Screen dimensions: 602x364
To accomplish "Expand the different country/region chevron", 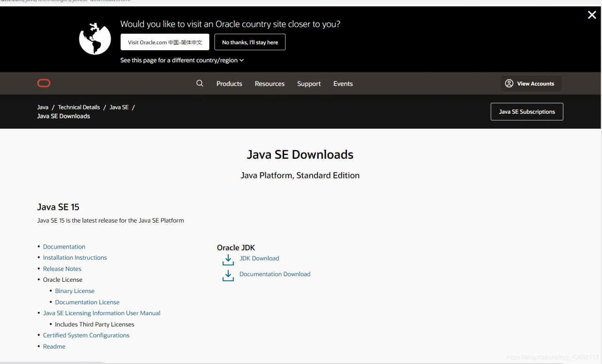I will [242, 61].
